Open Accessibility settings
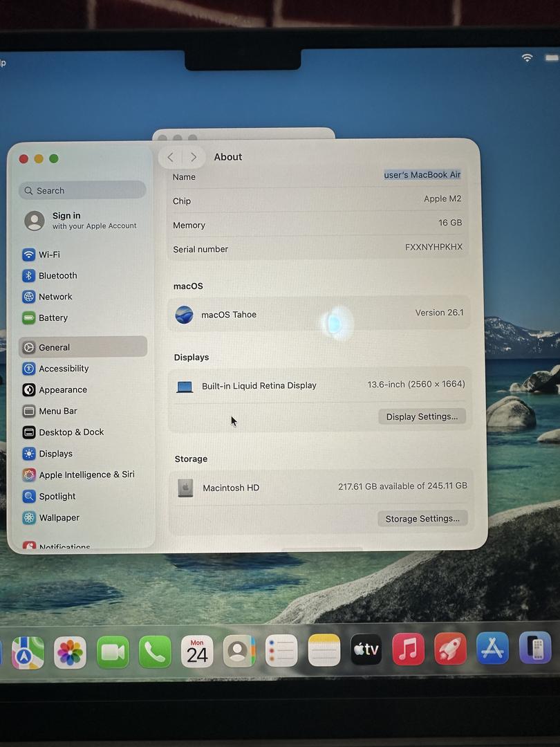Viewport: 560px width, 747px height. pos(64,369)
